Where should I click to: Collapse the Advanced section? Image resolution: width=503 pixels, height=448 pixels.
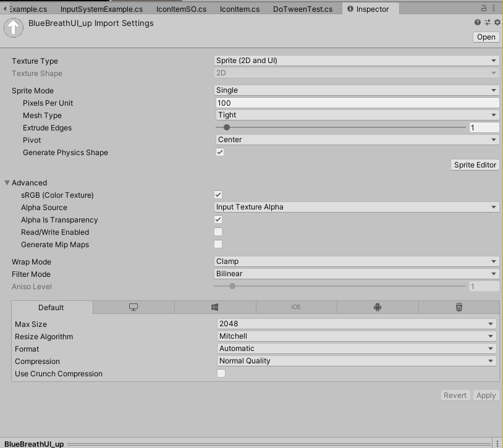(x=7, y=183)
